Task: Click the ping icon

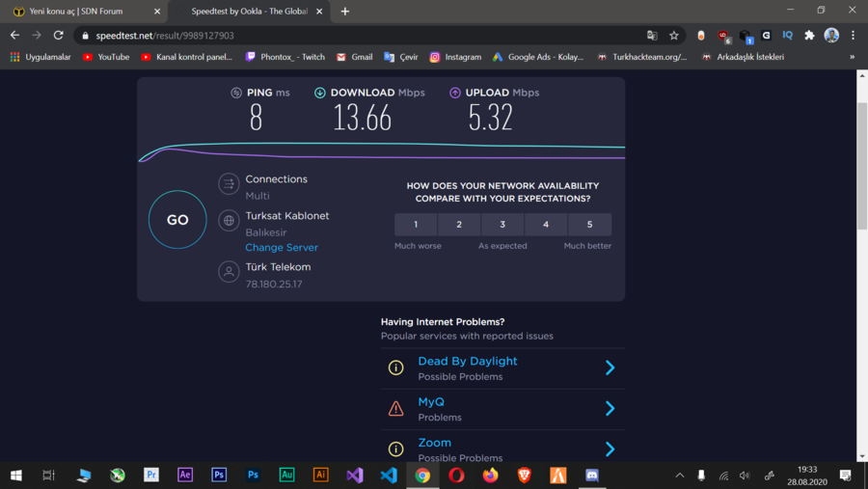Action: click(x=236, y=93)
